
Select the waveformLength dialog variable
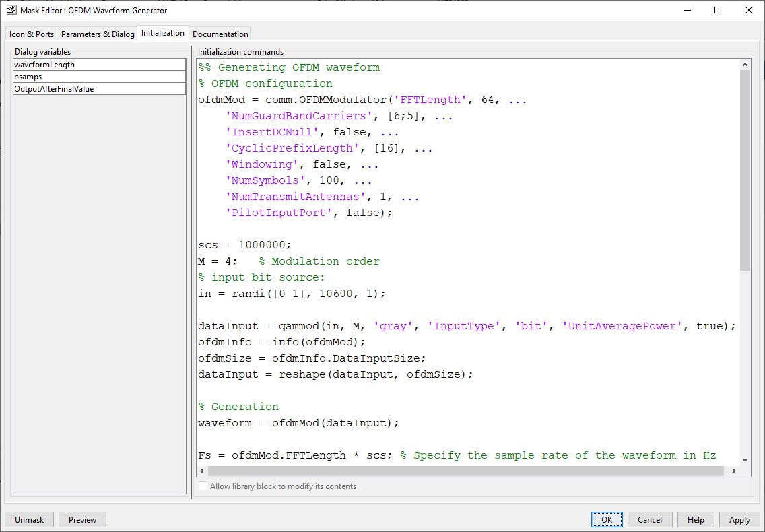tap(100, 65)
